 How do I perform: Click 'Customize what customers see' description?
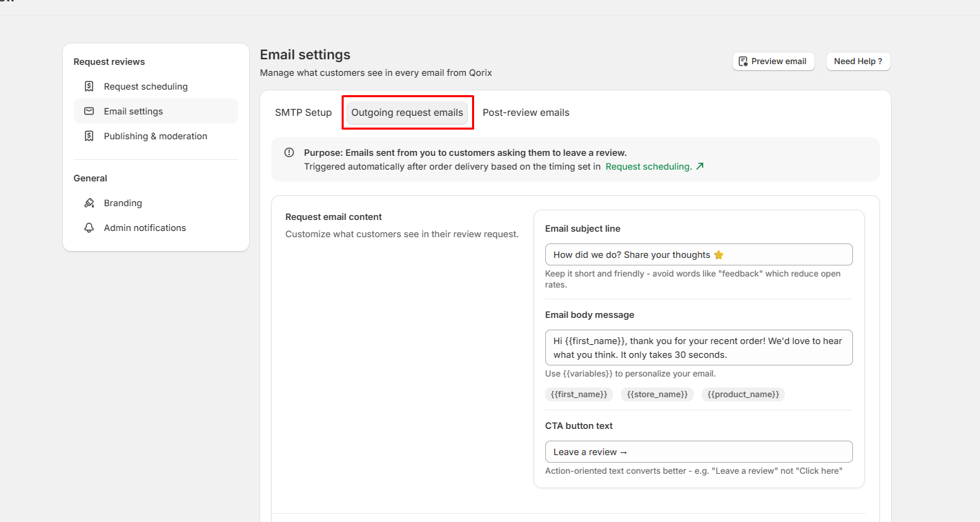pyautogui.click(x=402, y=234)
